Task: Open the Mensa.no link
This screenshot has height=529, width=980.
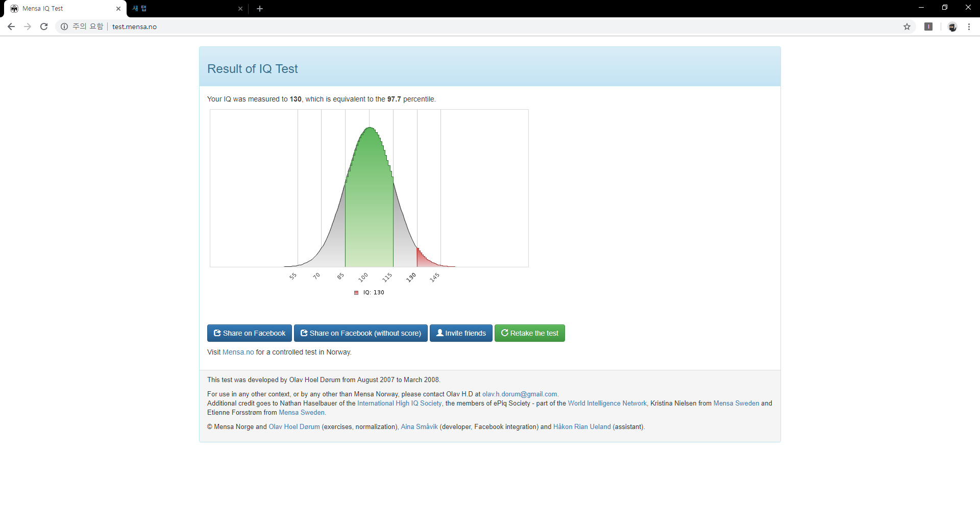Action: point(238,352)
